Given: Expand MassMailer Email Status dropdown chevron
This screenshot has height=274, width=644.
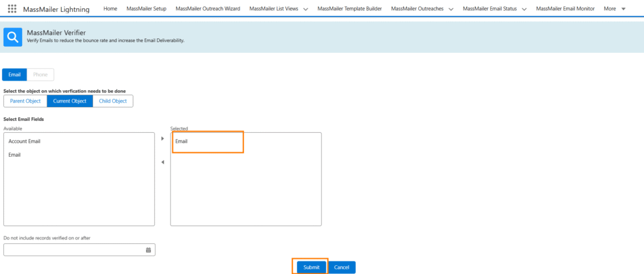Looking at the screenshot, I should (524, 9).
